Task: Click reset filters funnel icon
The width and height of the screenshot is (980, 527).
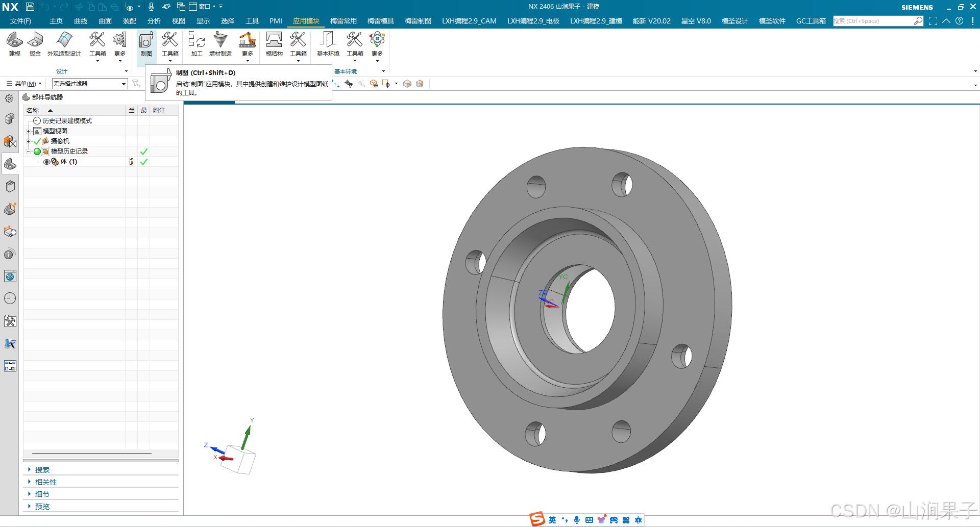Action: coord(136,84)
